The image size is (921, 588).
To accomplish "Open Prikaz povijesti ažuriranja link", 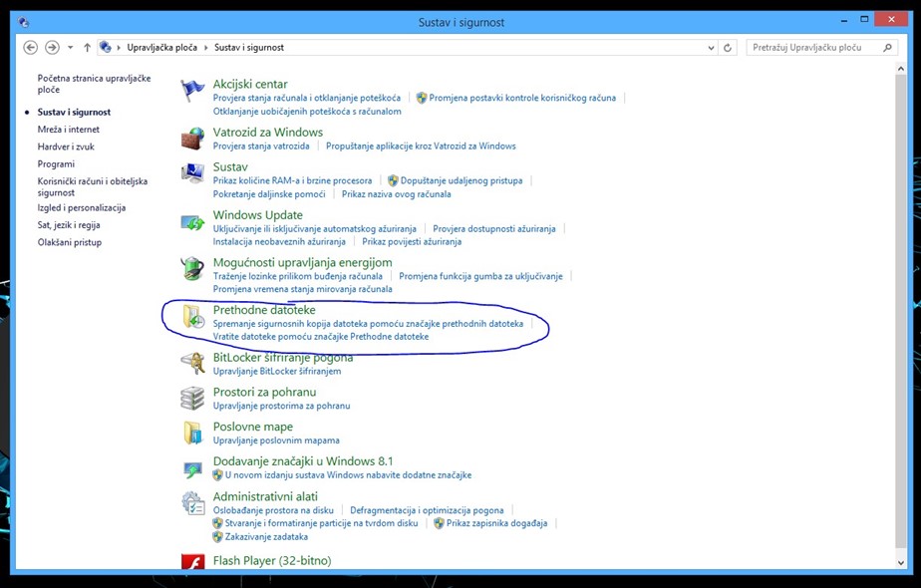I will coord(412,241).
